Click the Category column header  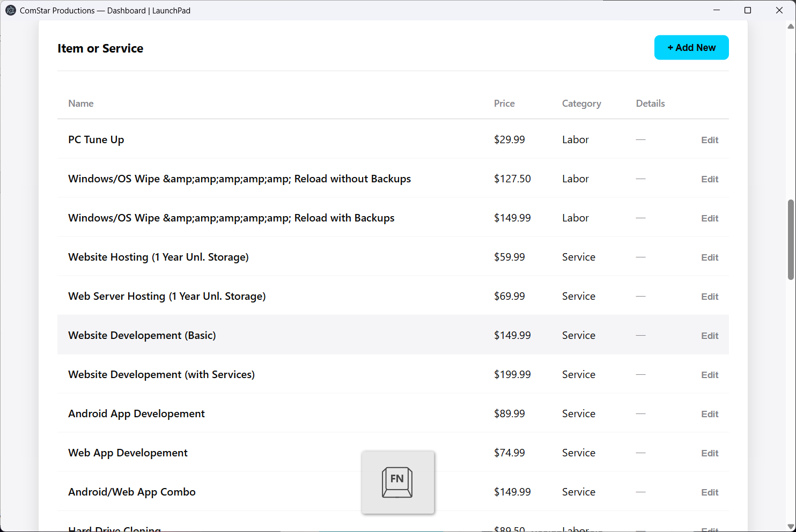click(581, 104)
